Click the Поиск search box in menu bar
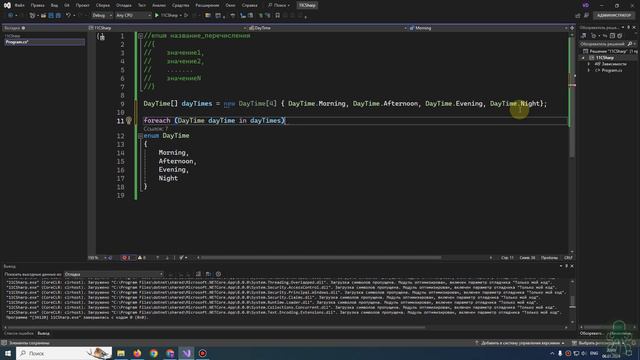Image resolution: width=640 pixels, height=360 pixels. click(x=279, y=5)
